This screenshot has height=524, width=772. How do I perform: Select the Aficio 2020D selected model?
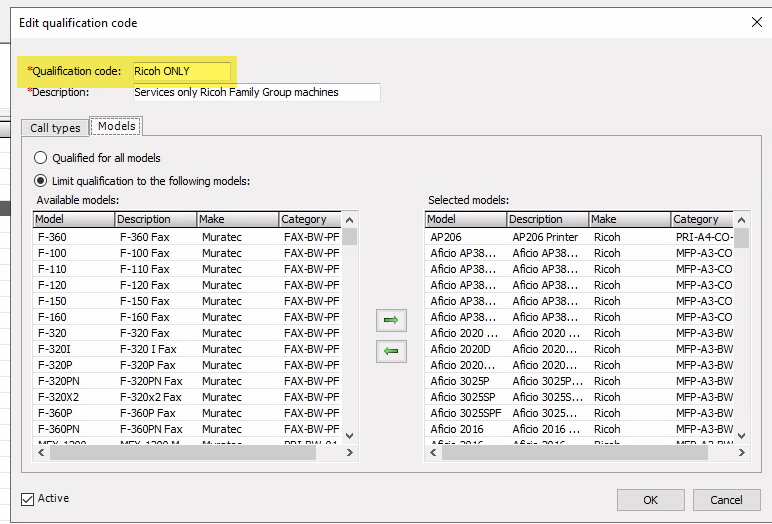point(579,349)
